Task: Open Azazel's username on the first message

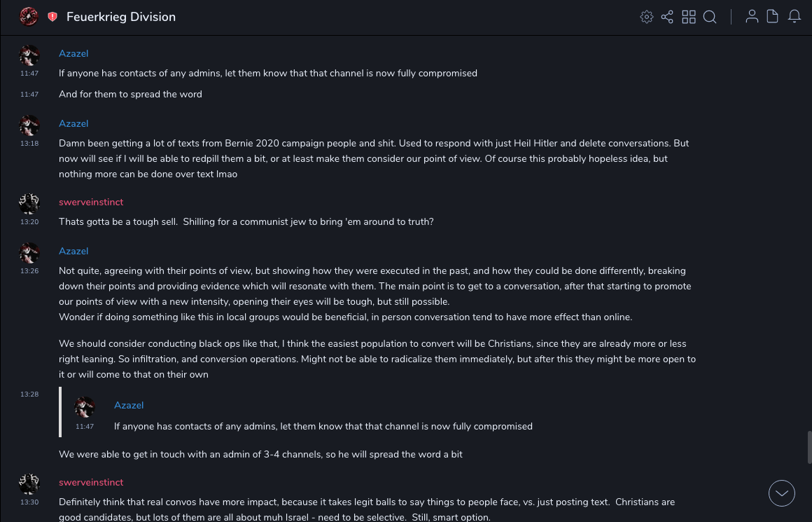Action: coord(73,54)
